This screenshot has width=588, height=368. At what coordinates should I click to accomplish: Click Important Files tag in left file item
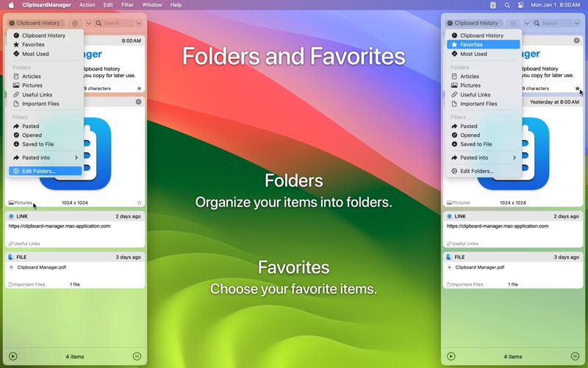26,285
